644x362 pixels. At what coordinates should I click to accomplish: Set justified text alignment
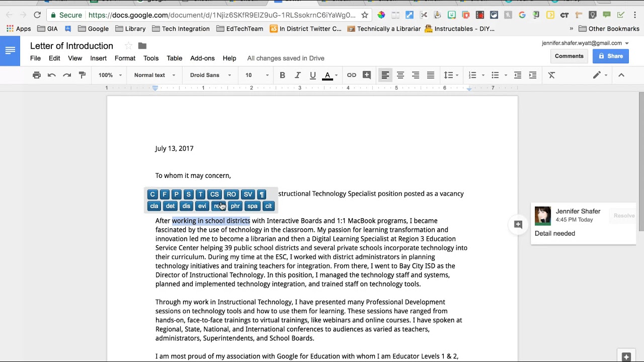click(431, 75)
